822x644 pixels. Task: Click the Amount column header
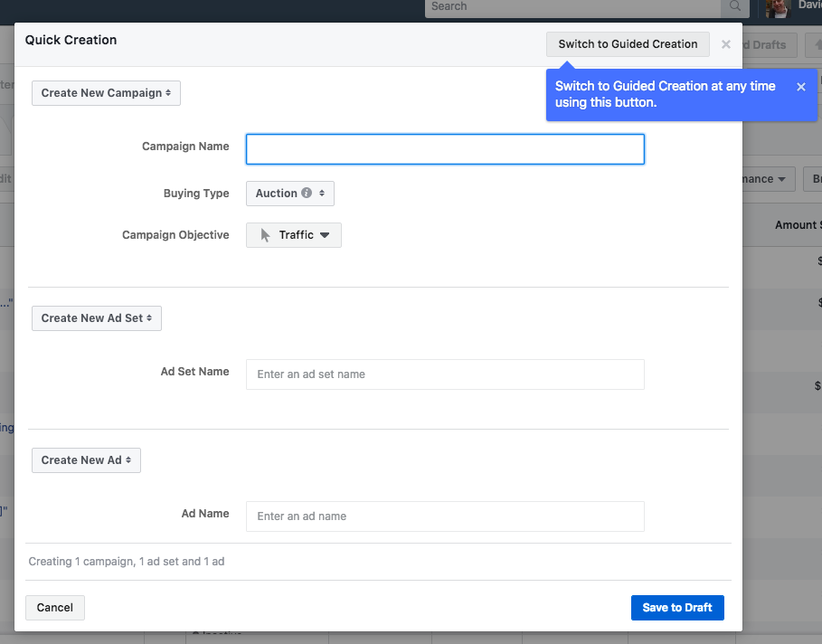click(x=797, y=225)
